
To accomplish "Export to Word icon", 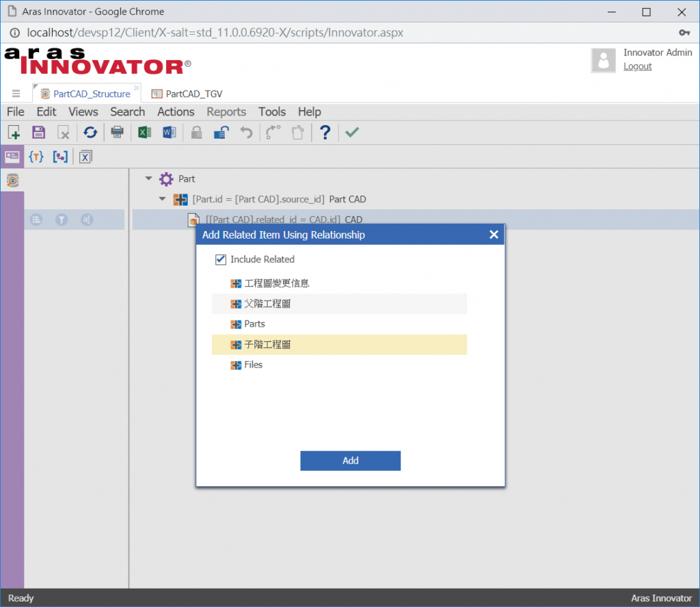I will click(x=170, y=132).
